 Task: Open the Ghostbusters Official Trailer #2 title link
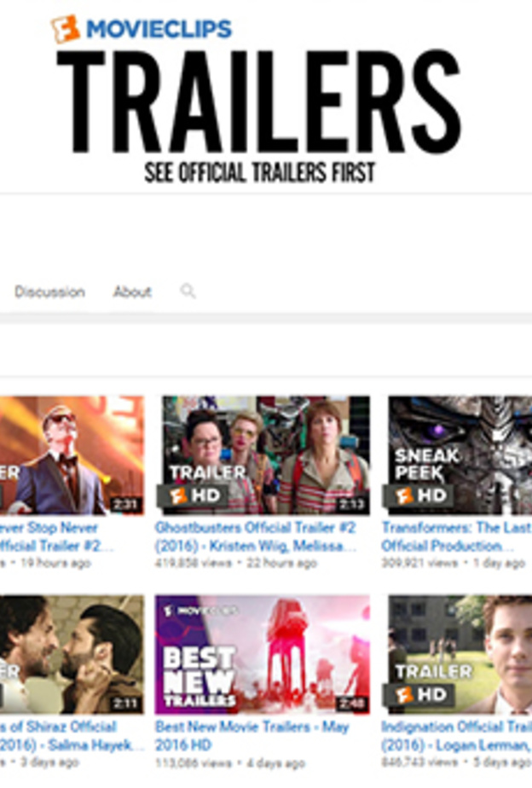click(255, 536)
